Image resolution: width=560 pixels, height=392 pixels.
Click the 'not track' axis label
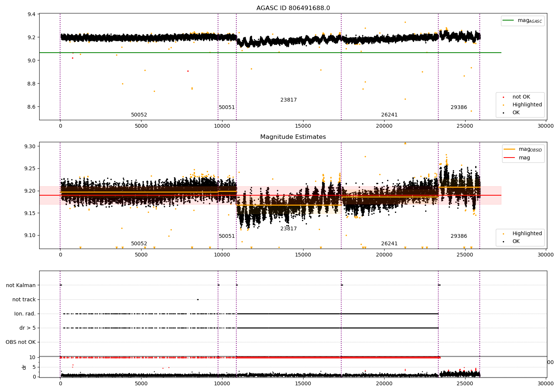pyautogui.click(x=24, y=300)
